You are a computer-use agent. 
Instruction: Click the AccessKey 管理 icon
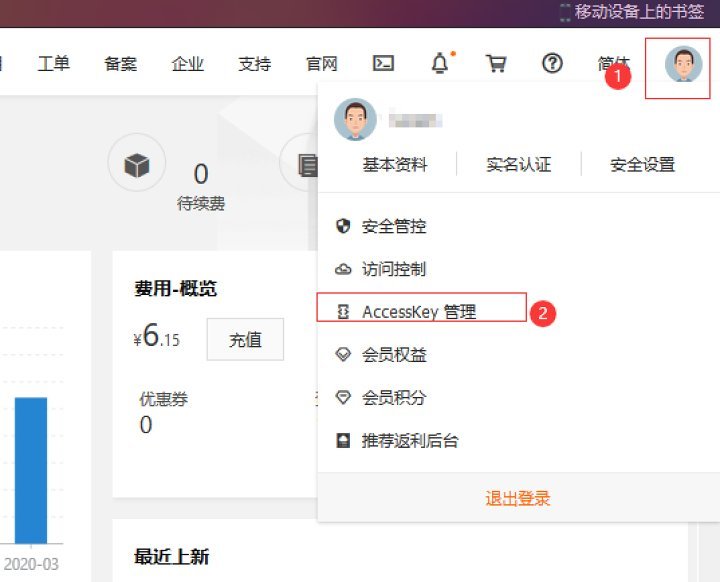click(343, 311)
